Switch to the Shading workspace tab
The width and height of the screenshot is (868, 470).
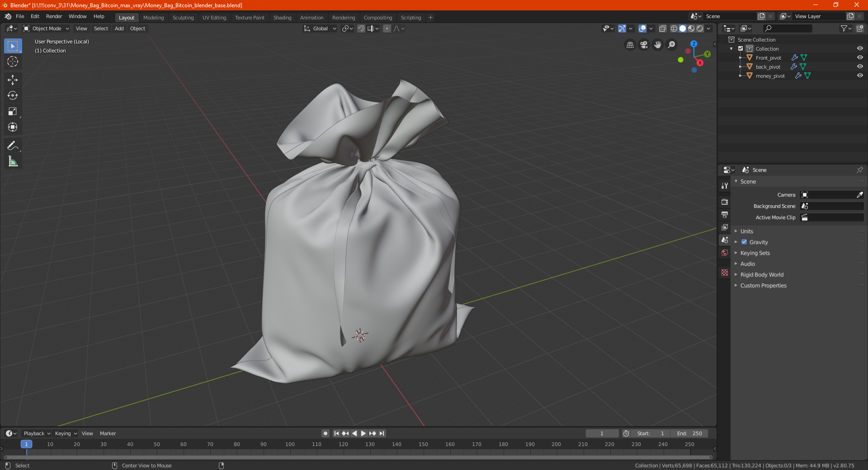pyautogui.click(x=282, y=18)
